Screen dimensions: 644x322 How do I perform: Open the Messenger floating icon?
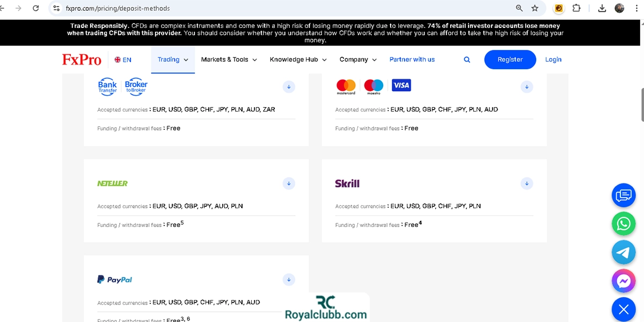pos(624,280)
